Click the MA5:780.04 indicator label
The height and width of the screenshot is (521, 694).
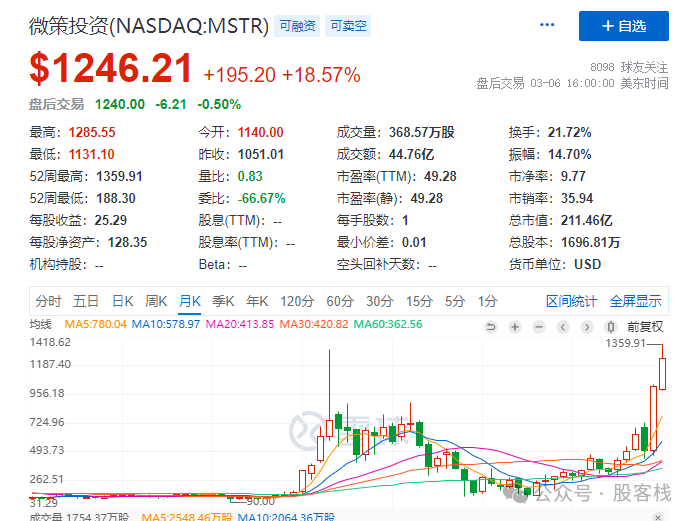(96, 324)
